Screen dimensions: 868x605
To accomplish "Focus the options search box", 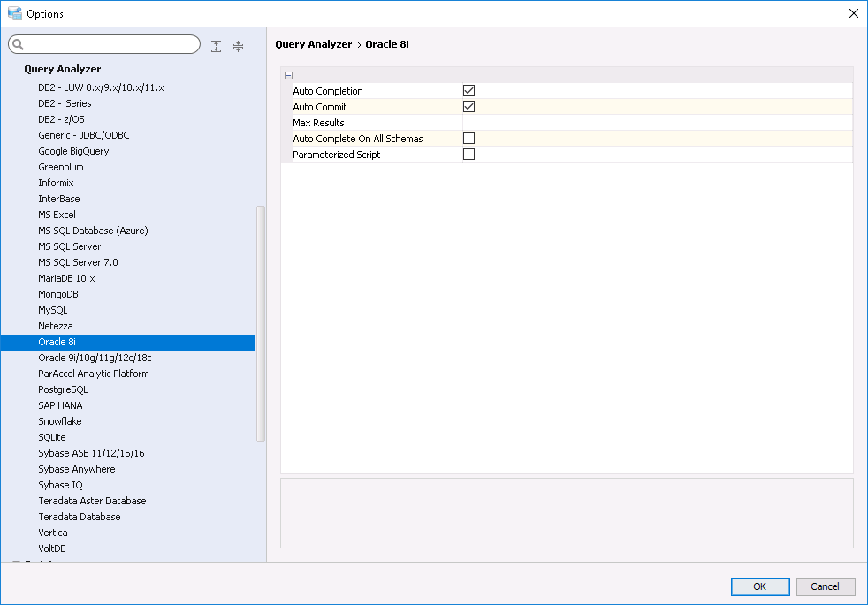I will click(x=110, y=45).
